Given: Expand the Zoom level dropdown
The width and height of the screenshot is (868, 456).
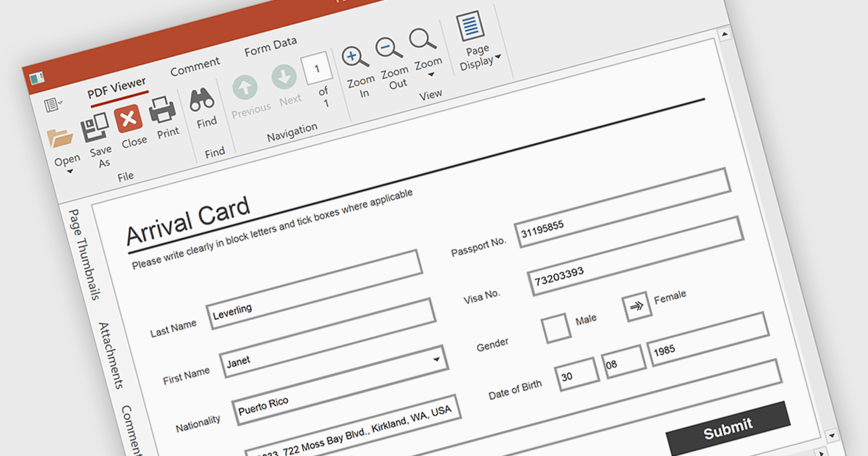Looking at the screenshot, I should [x=430, y=72].
